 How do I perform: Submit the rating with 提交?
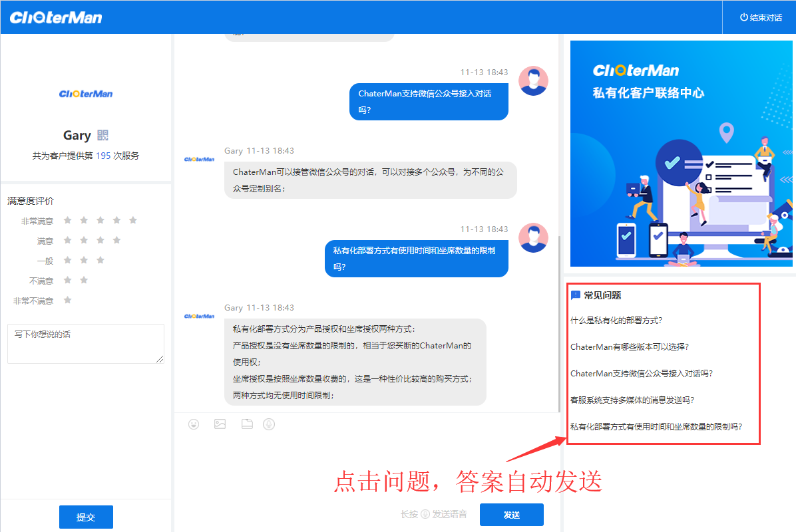point(86,517)
